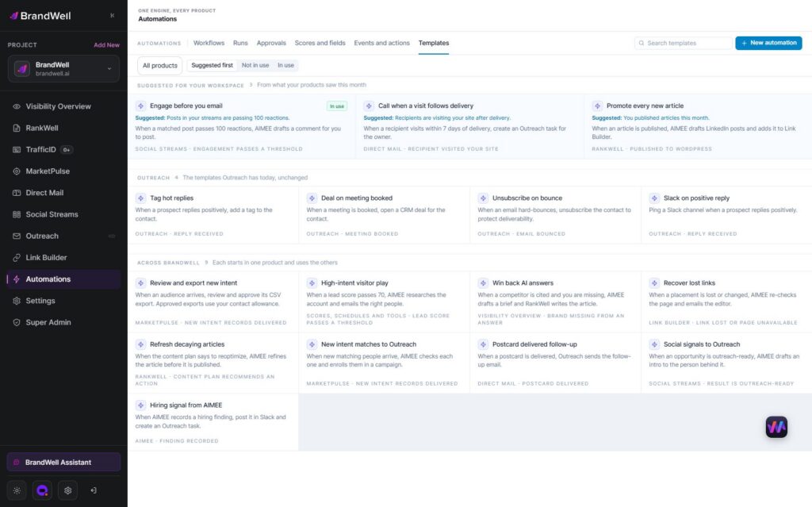The image size is (812, 507).
Task: Click the Direct Mail icon
Action: click(17, 193)
